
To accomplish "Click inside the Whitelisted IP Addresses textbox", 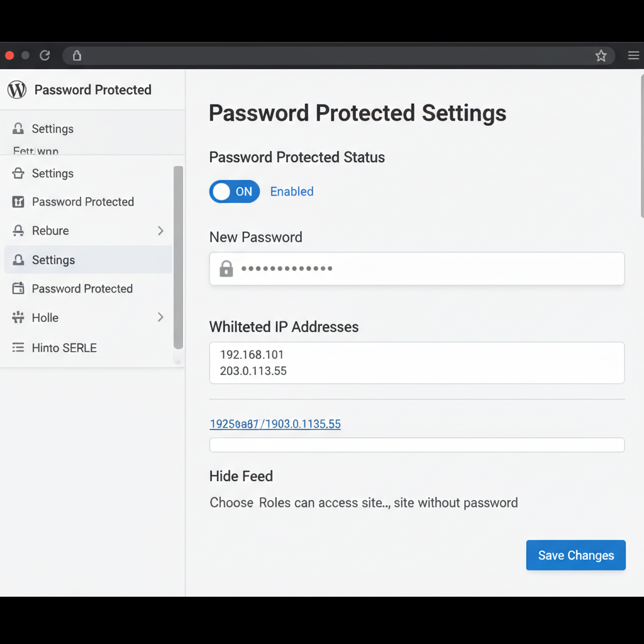I will click(416, 363).
